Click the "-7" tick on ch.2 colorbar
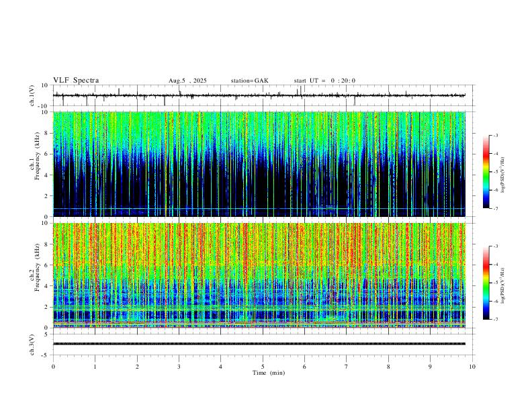This screenshot has height=411, width=532. tap(496, 320)
